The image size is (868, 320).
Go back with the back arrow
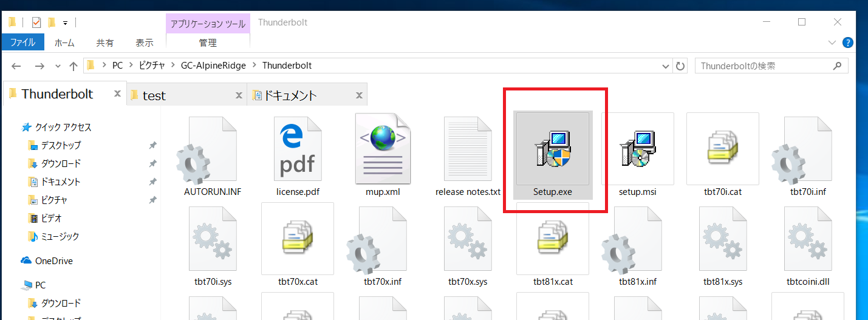[16, 66]
